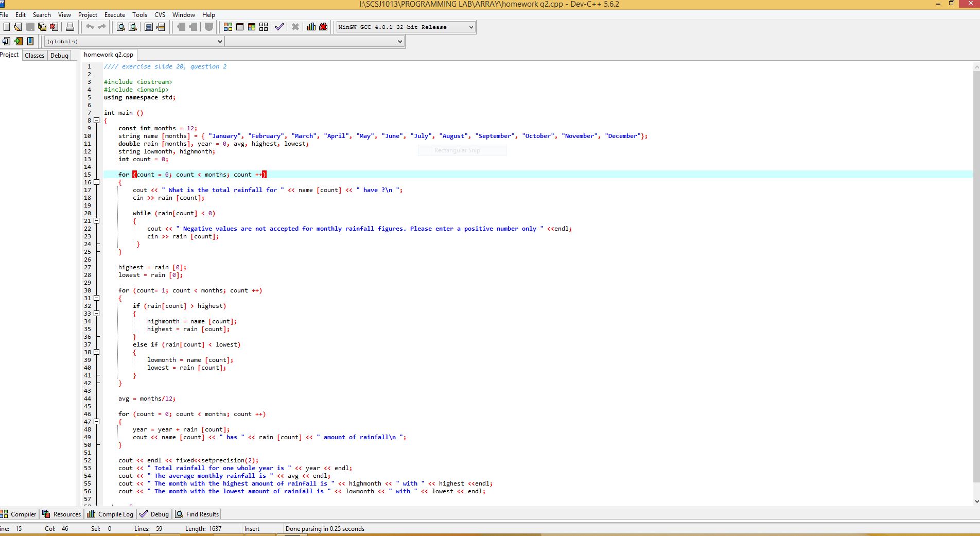
Task: Expand the empty function list dropdown
Action: [x=400, y=42]
